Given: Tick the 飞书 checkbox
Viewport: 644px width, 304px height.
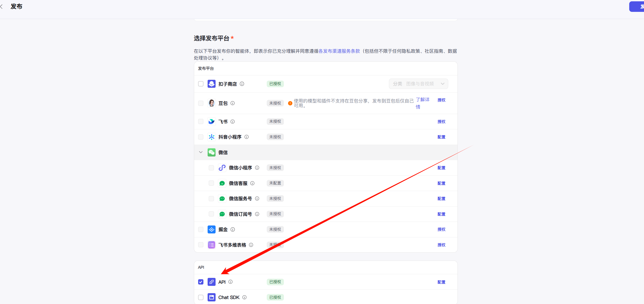Looking at the screenshot, I should coord(201,121).
